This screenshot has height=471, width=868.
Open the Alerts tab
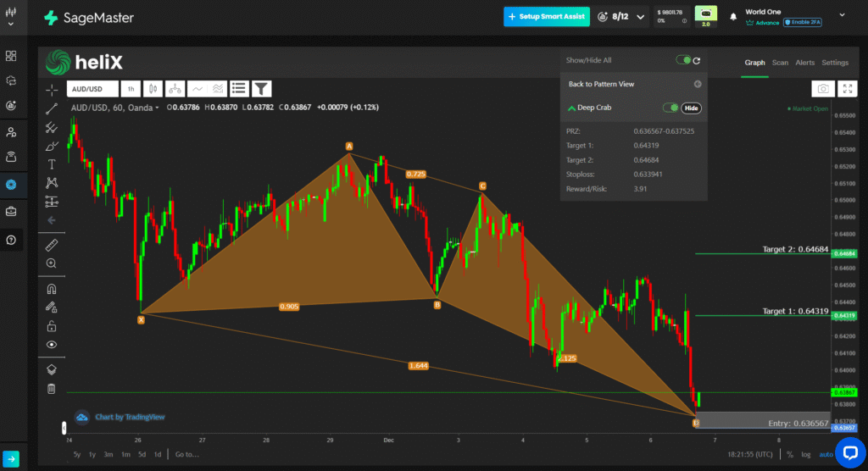click(x=804, y=63)
